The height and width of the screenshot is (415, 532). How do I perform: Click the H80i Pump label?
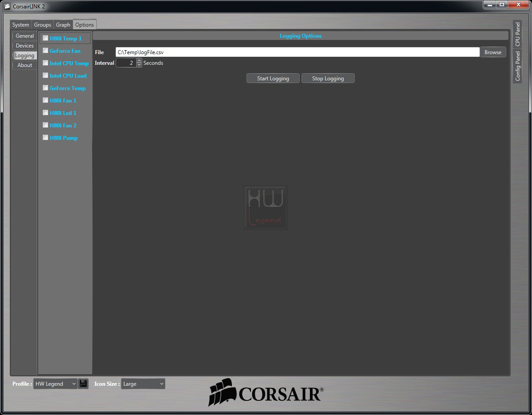click(x=63, y=138)
